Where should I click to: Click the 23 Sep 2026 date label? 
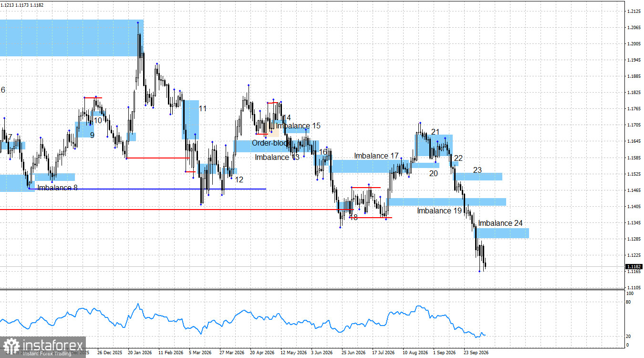click(476, 353)
